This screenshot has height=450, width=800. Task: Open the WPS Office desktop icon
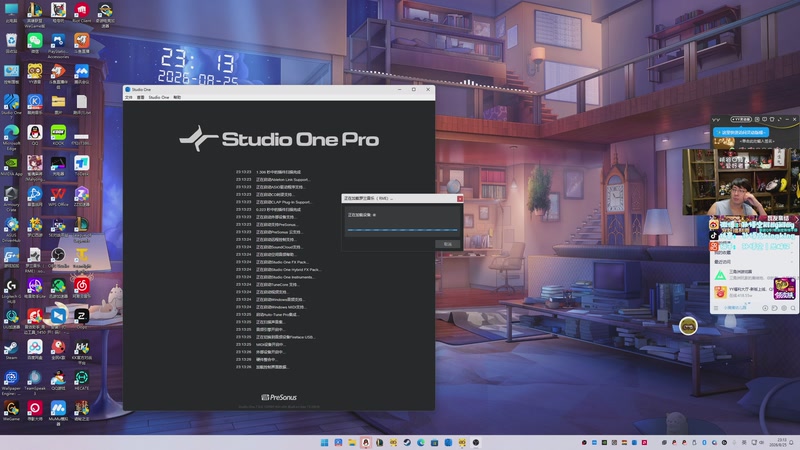point(58,196)
